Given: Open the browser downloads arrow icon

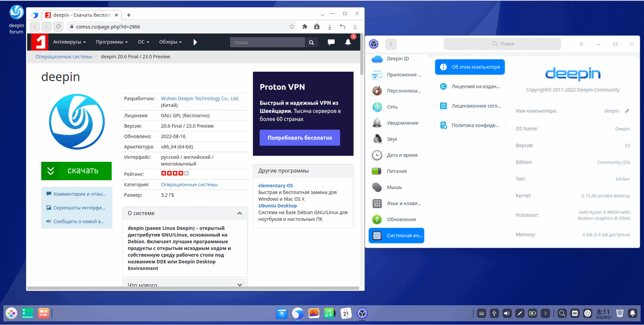Looking at the screenshot, I should (330, 27).
